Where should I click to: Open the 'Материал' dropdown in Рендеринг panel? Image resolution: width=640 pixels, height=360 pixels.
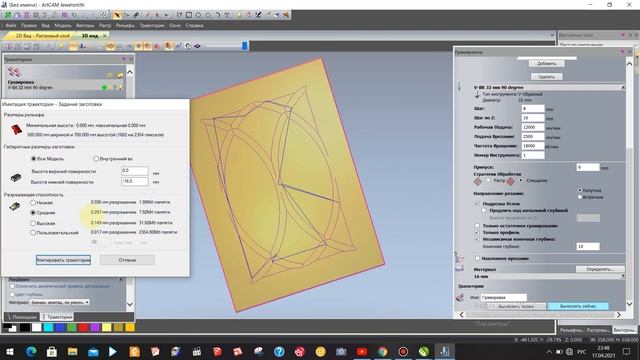[x=60, y=302]
